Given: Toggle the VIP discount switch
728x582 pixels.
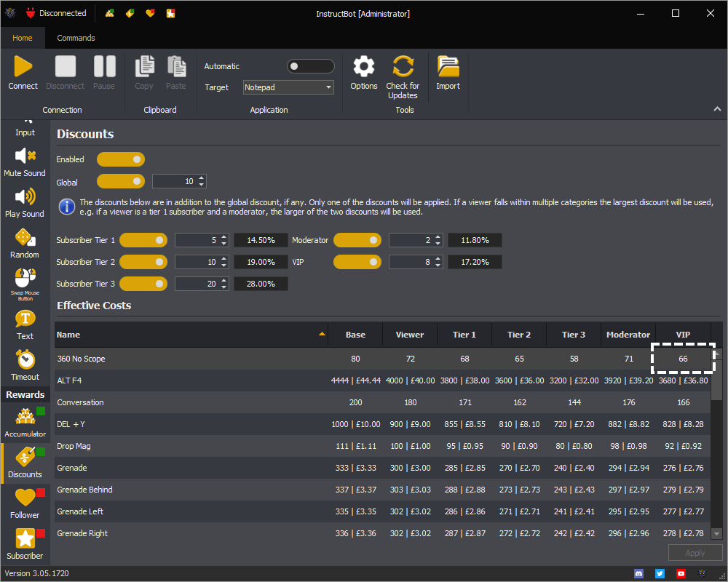Looking at the screenshot, I should coord(357,262).
